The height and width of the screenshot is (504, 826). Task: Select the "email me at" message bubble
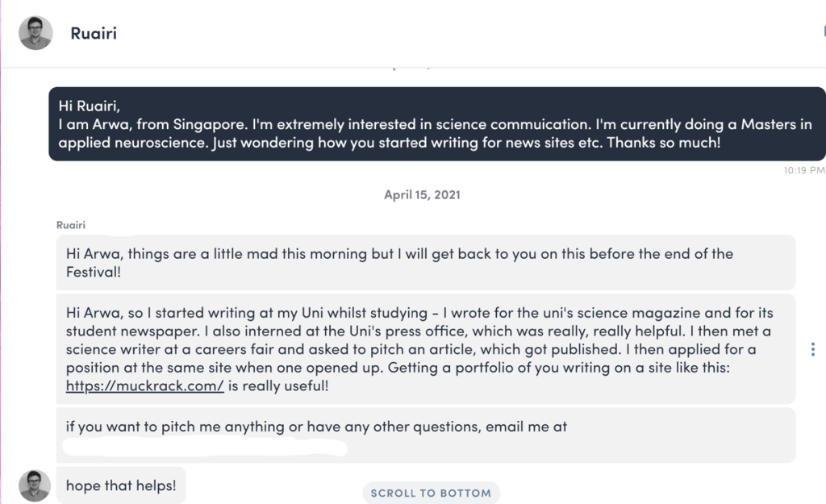(425, 435)
